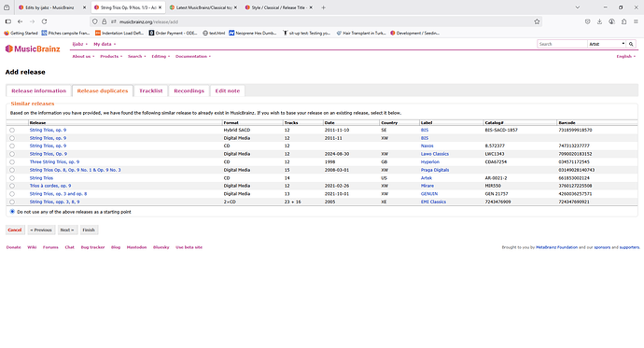The image size is (644, 348).
Task: Select BIS Digital Media release radio
Action: [x=12, y=138]
